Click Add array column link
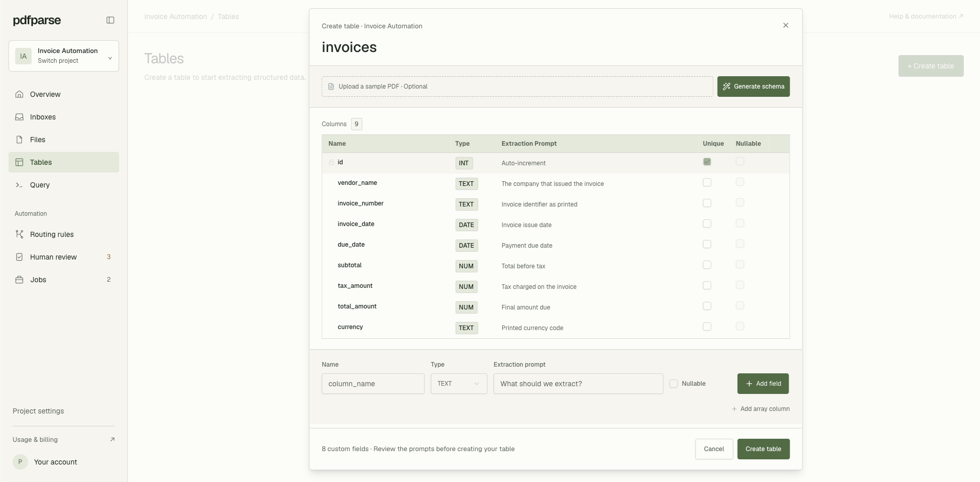980x482 pixels. point(760,409)
